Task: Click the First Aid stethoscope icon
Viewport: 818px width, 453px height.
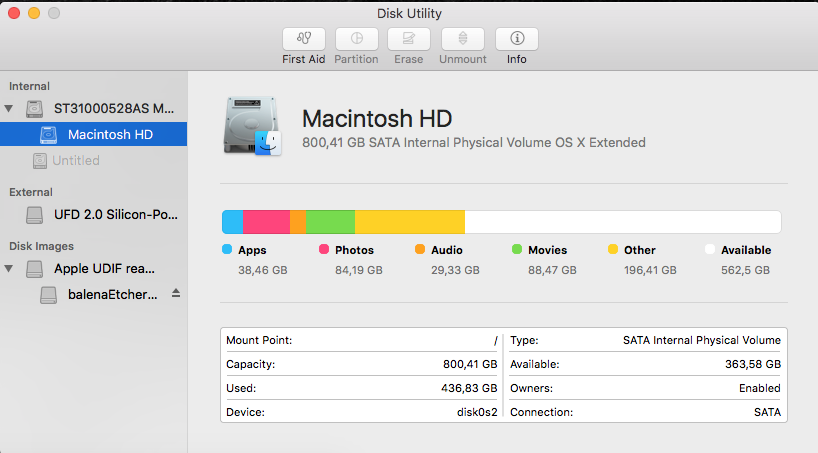Action: [x=303, y=39]
